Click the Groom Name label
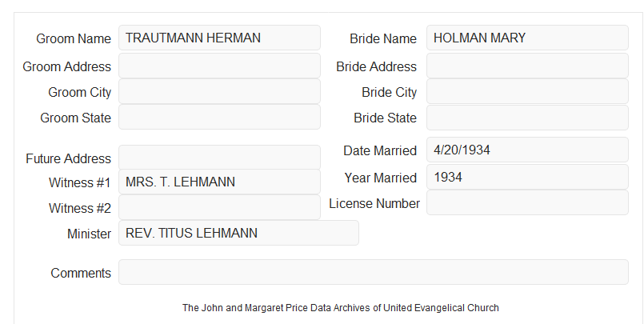 (x=74, y=38)
